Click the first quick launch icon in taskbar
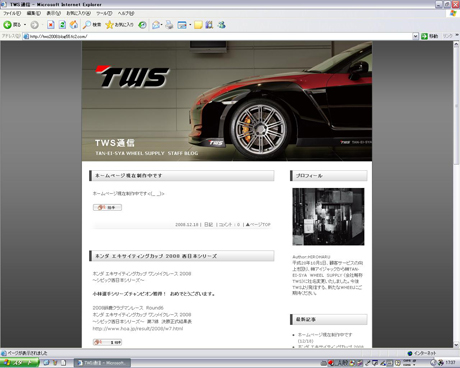Image resolution: width=460 pixels, height=368 pixels. pos(46,363)
